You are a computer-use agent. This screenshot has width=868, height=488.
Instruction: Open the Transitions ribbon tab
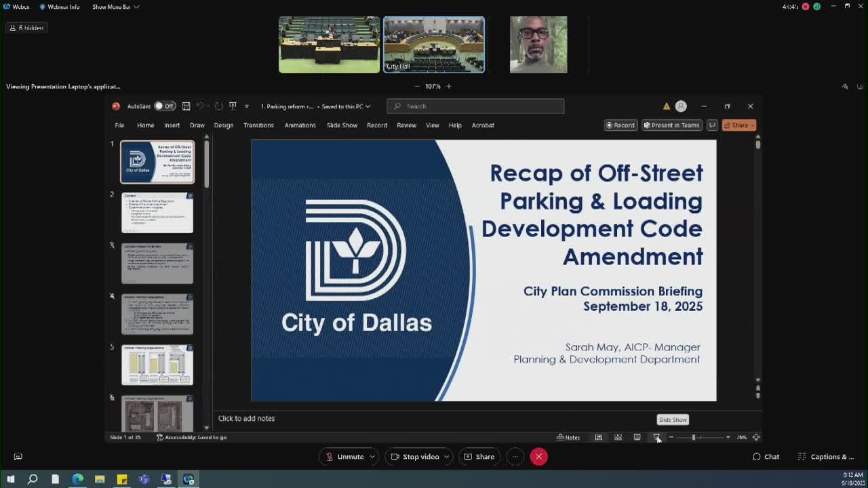click(x=258, y=125)
